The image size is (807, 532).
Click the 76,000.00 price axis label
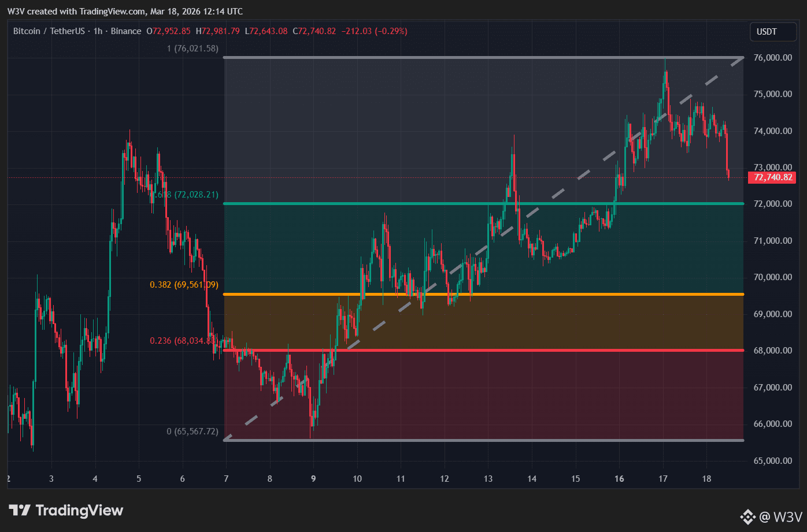pos(772,58)
